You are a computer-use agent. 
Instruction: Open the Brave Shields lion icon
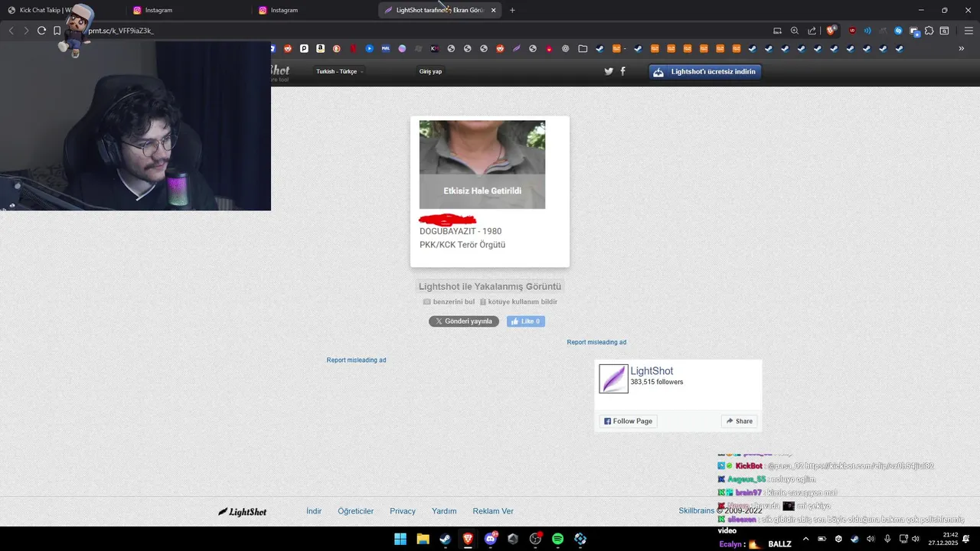coord(831,31)
